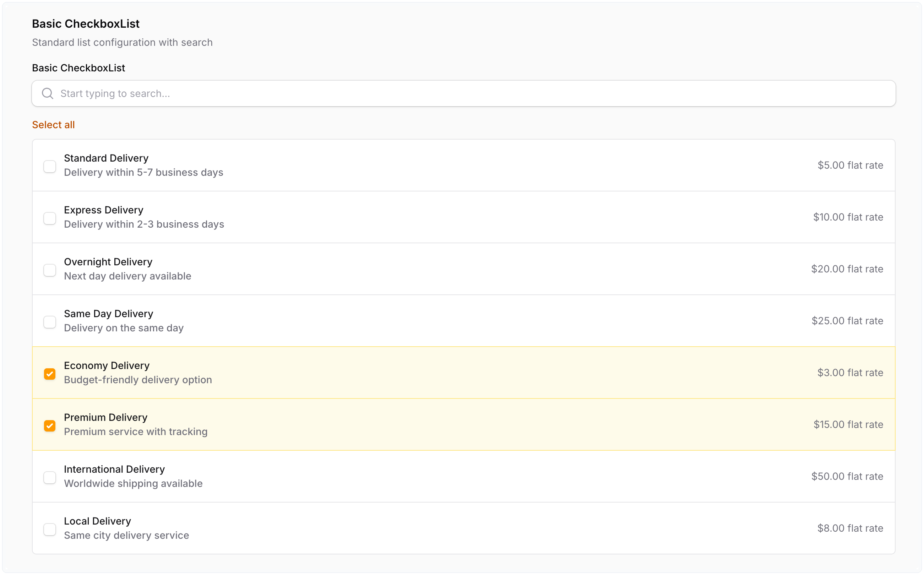Check the Express Delivery checkbox

[x=50, y=218]
